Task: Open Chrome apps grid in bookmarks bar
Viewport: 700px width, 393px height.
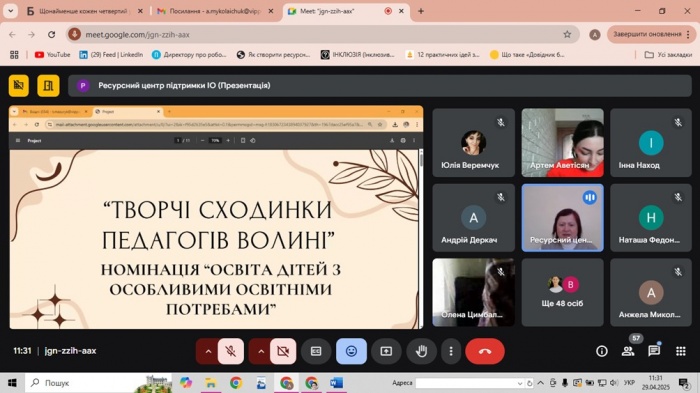Action: [14, 54]
